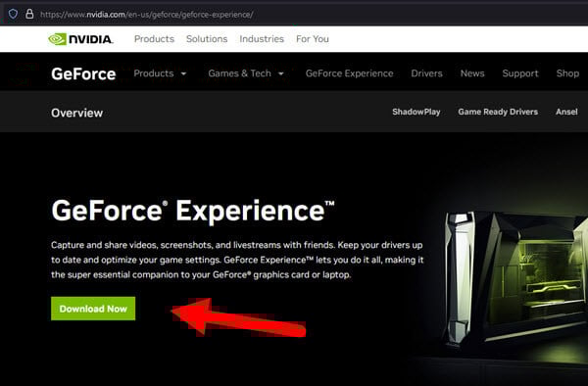Expand the GeForce Products dropdown arrow

click(183, 73)
